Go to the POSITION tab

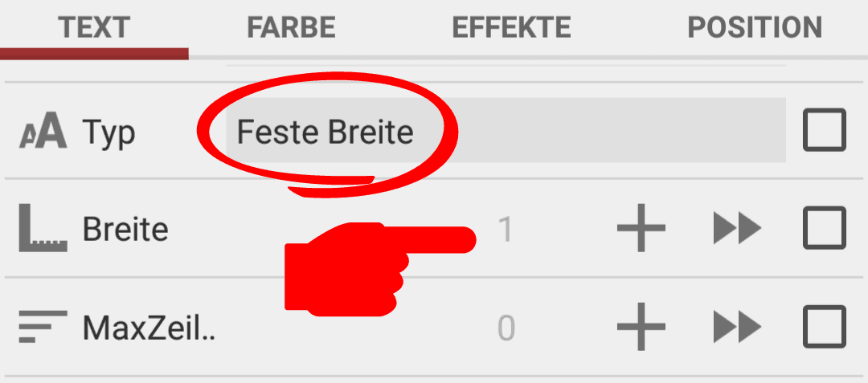755,28
